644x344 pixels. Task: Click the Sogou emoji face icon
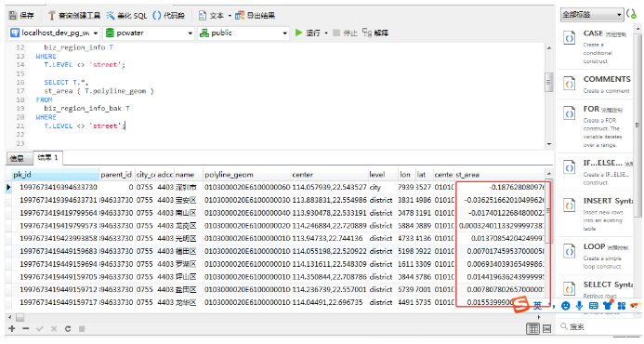tap(566, 305)
